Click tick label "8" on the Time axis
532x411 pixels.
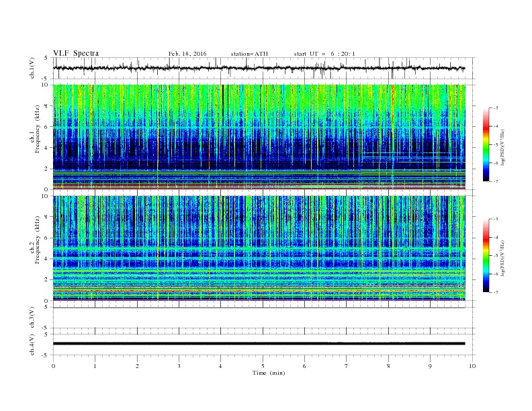388,366
